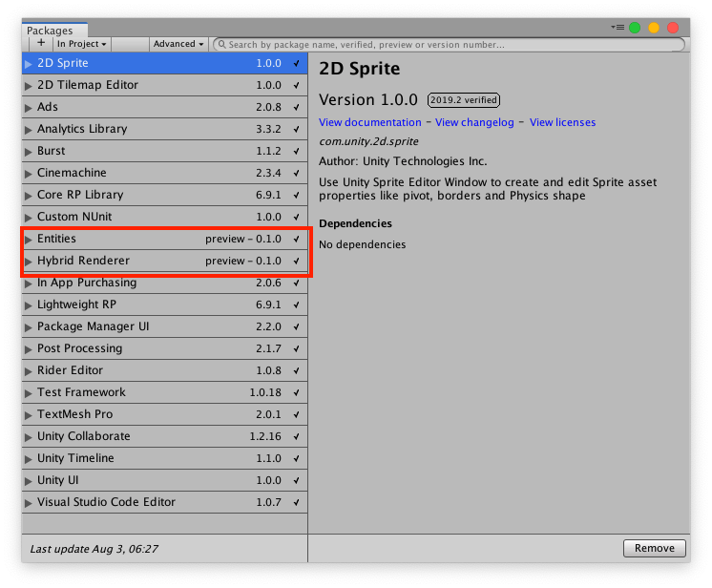This screenshot has width=712, height=588.
Task: Expand the Core RP Library arrow
Action: [x=28, y=196]
